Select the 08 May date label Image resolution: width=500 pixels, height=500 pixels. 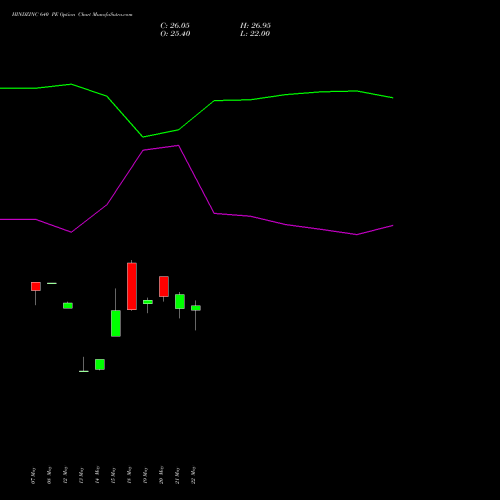[x=49, y=476]
